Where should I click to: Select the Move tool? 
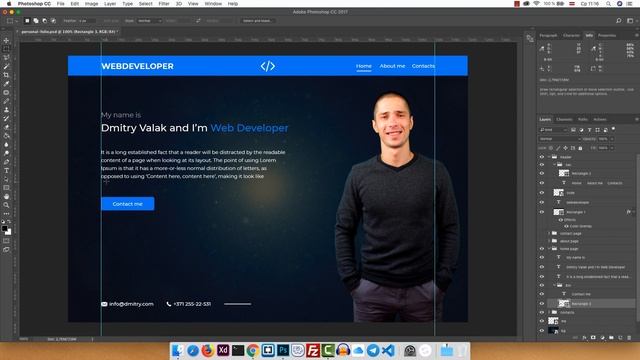pos(6,40)
